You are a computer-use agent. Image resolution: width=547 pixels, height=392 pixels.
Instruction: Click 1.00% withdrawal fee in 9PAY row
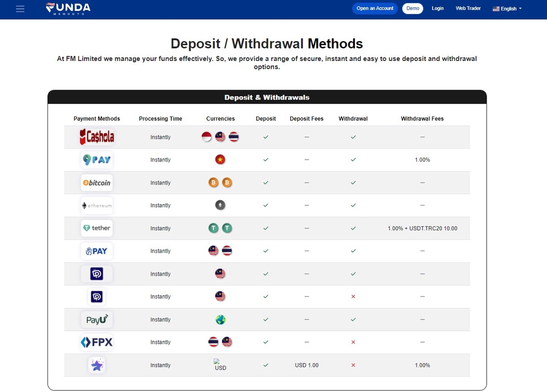(422, 160)
